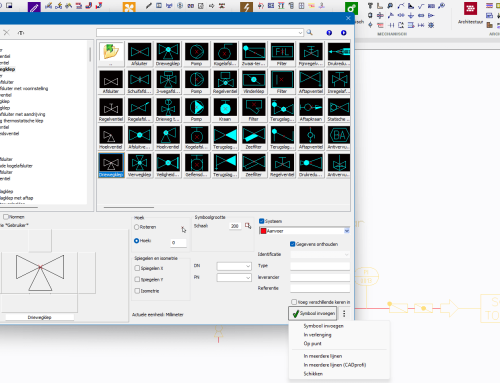Viewport: 500px width, 383px height.
Task: Click the Type input field
Action: 320,266
